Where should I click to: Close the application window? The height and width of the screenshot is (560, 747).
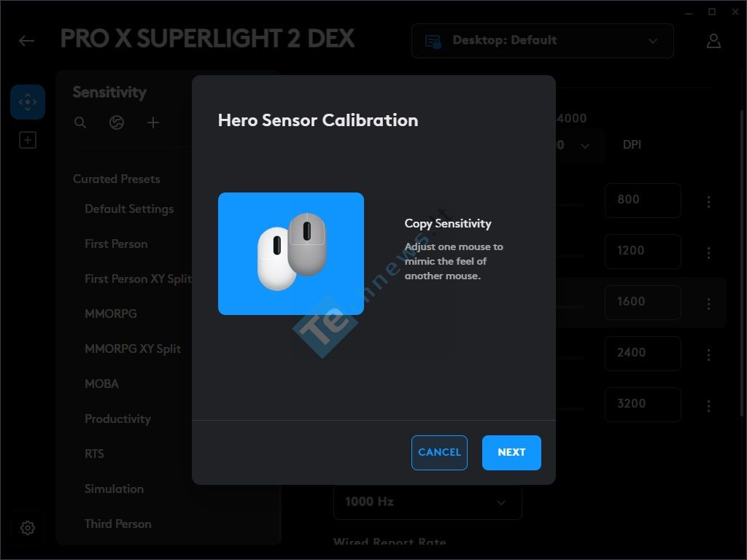(x=735, y=12)
